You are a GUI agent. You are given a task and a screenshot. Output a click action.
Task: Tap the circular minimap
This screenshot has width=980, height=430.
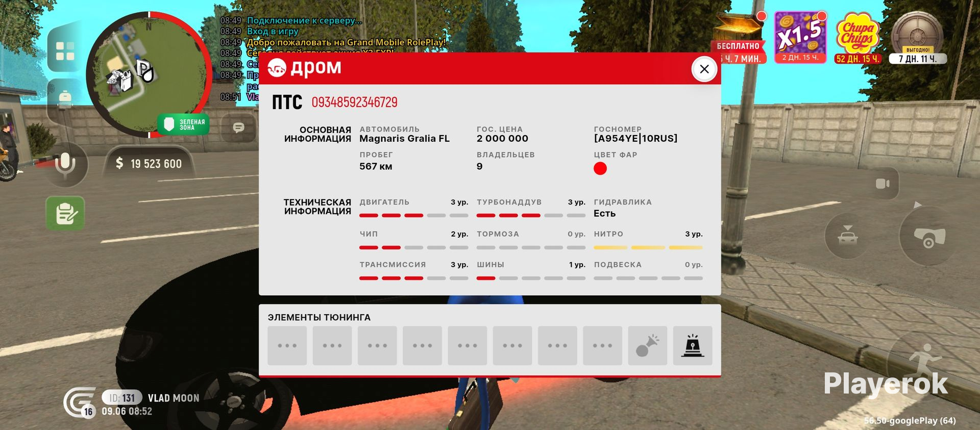coord(149,74)
